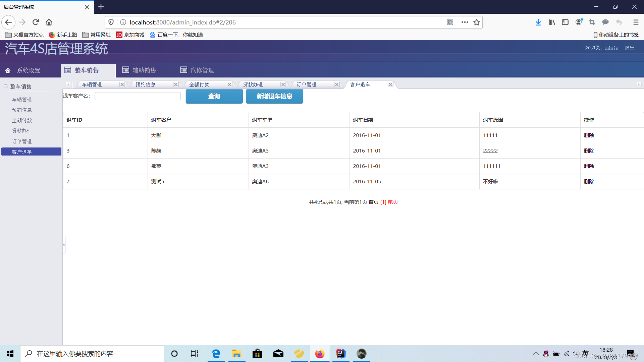Delete the 陈赫 return record
The height and width of the screenshot is (362, 644).
pyautogui.click(x=589, y=151)
